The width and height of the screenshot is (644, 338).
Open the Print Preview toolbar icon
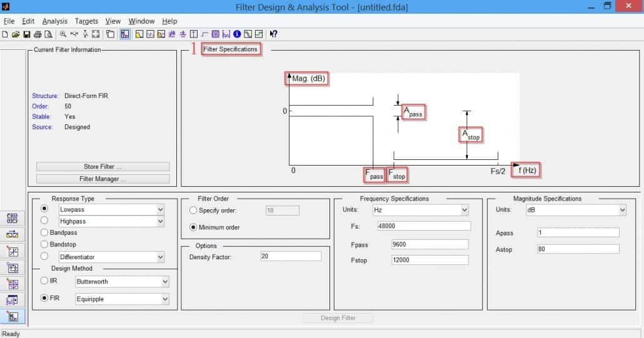tap(48, 34)
